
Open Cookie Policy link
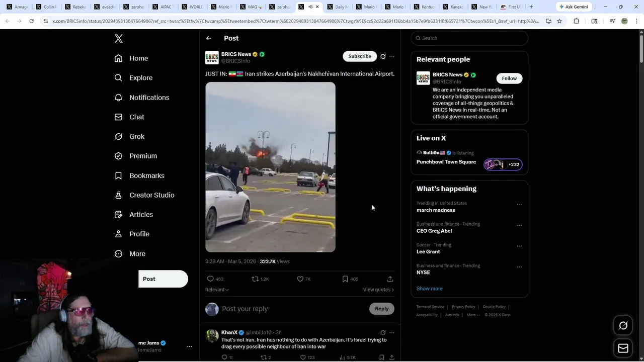(494, 307)
